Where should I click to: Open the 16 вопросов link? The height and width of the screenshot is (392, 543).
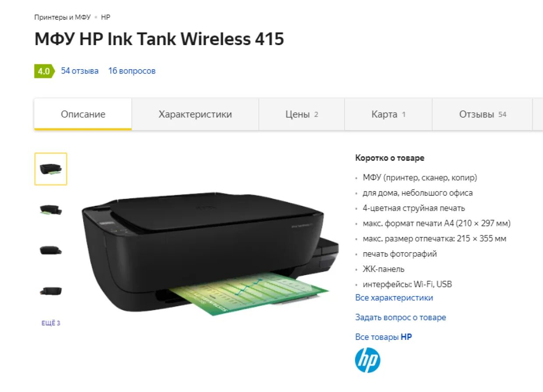pyautogui.click(x=132, y=71)
